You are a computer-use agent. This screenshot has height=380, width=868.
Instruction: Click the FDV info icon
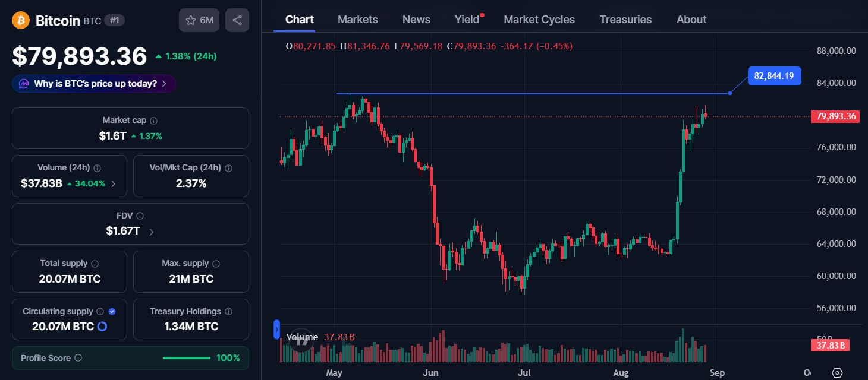coord(140,216)
